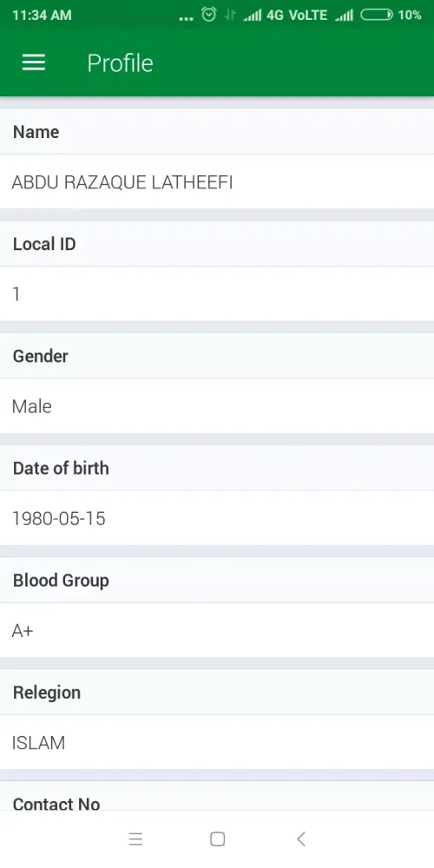Tap the Local ID header
Image resolution: width=434 pixels, height=868 pixels.
click(217, 244)
